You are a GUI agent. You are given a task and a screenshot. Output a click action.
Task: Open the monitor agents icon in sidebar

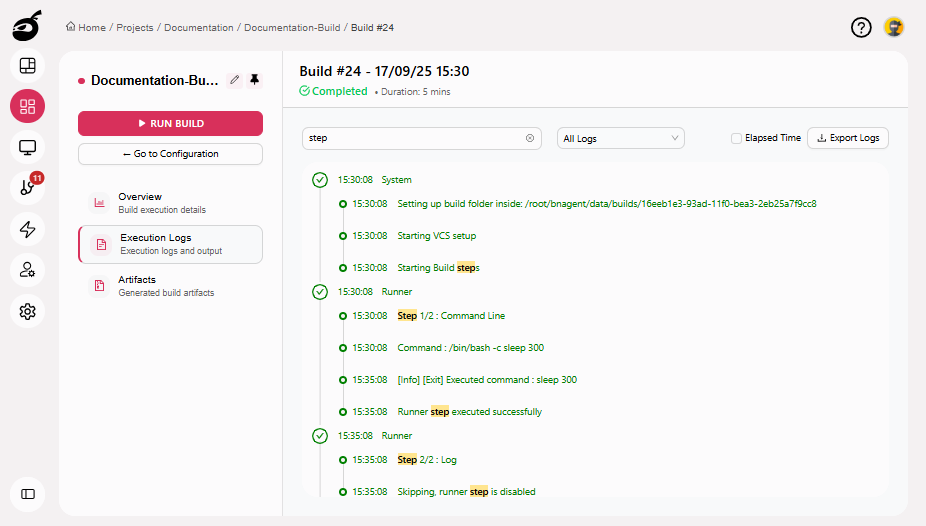(28, 148)
